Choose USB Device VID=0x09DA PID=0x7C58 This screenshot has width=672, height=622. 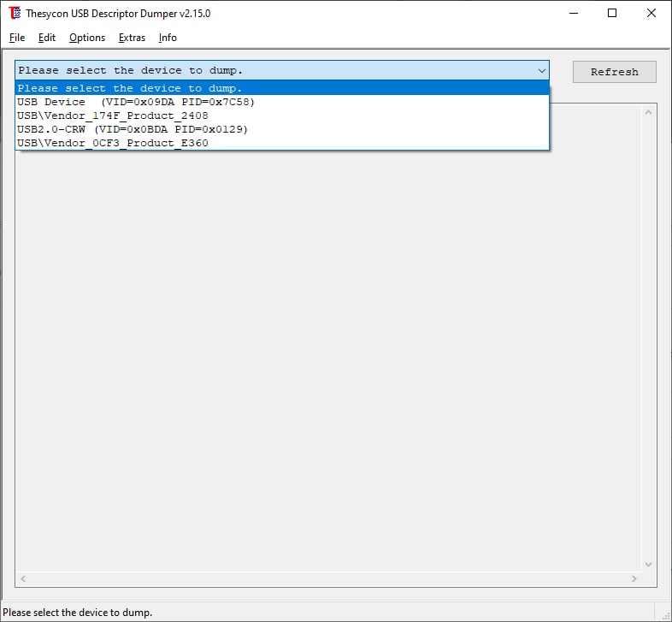point(282,102)
